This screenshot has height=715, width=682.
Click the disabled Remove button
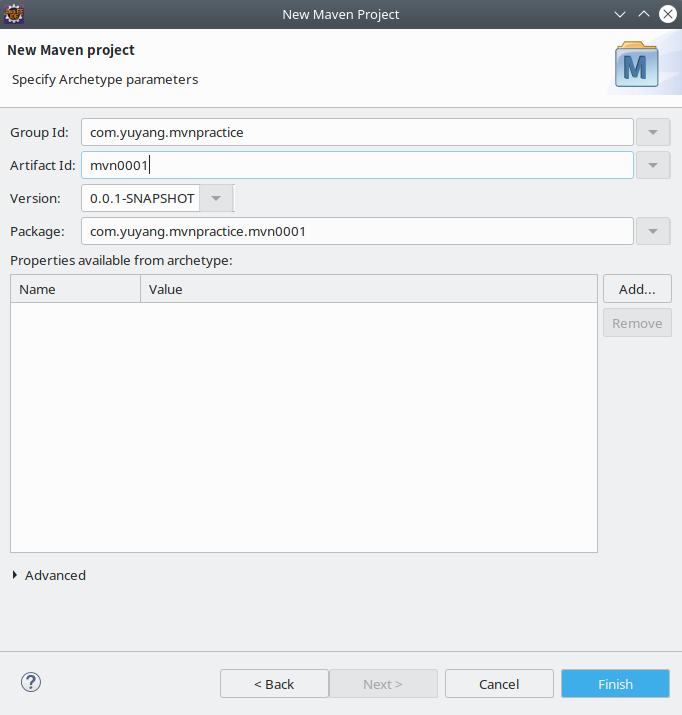(637, 323)
